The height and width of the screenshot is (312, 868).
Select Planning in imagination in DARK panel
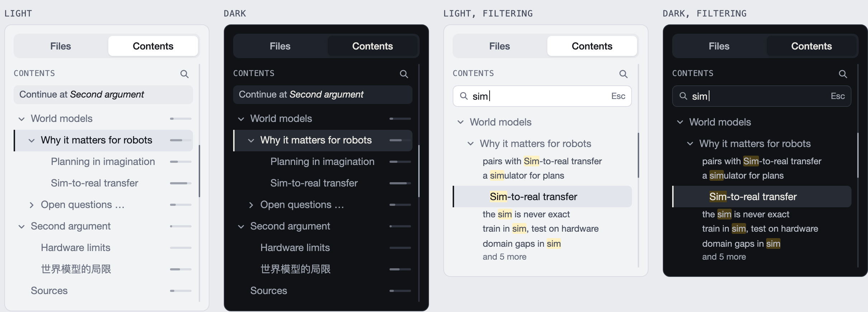[323, 162]
